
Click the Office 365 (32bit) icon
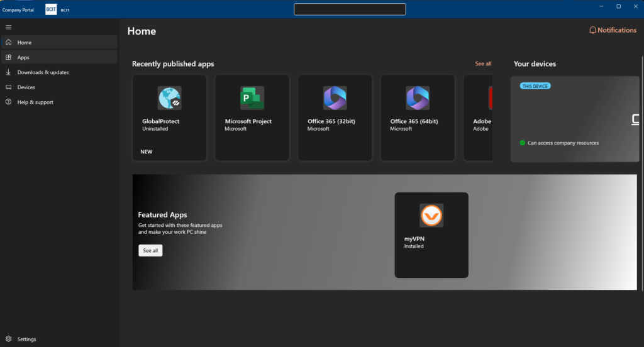[335, 98]
